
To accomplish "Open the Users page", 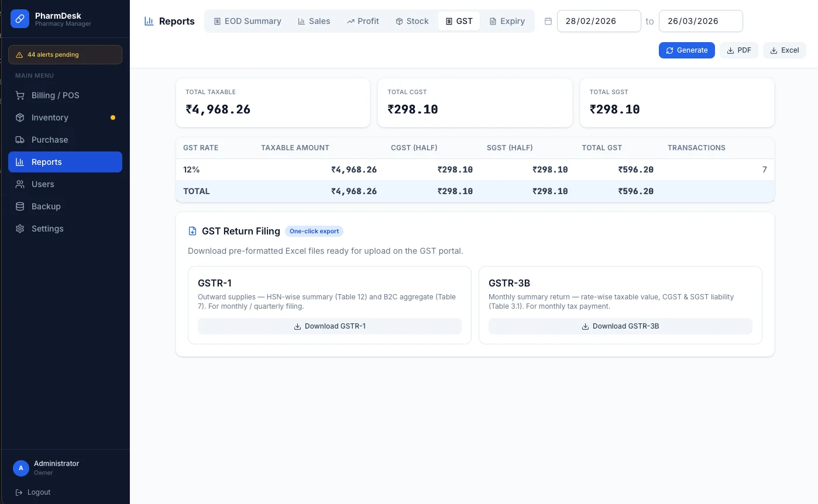I will coord(65,184).
